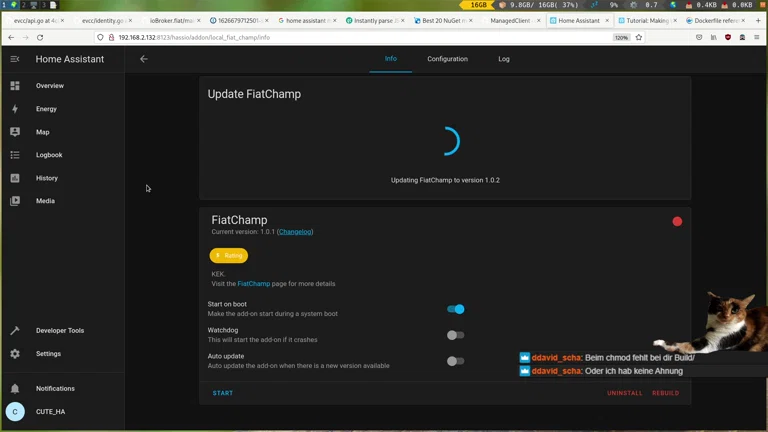The image size is (768, 432).
Task: Click the red stopped status indicator
Action: pos(677,221)
